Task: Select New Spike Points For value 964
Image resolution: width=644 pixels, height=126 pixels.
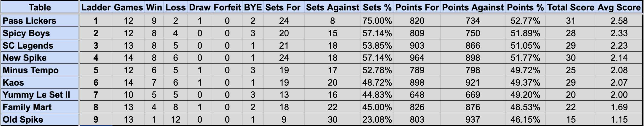Action: click(417, 58)
